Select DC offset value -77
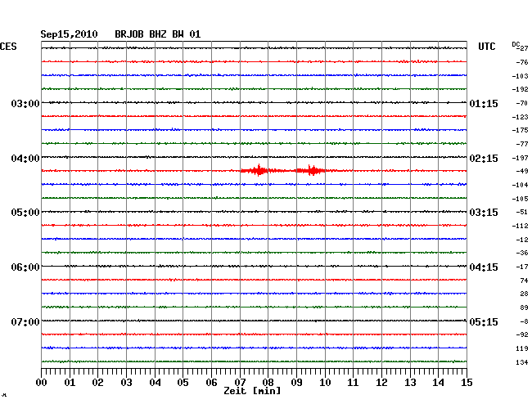This screenshot has height=404, width=532. [x=522, y=145]
